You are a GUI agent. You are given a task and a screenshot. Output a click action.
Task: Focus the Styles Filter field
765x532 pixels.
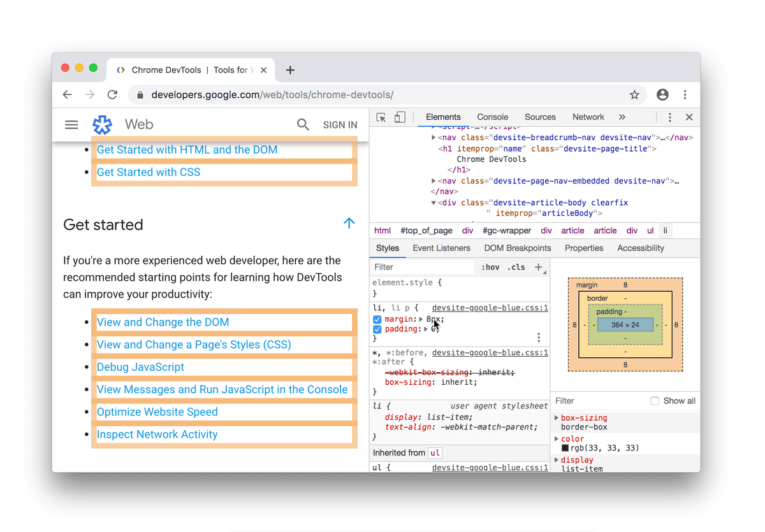423,267
